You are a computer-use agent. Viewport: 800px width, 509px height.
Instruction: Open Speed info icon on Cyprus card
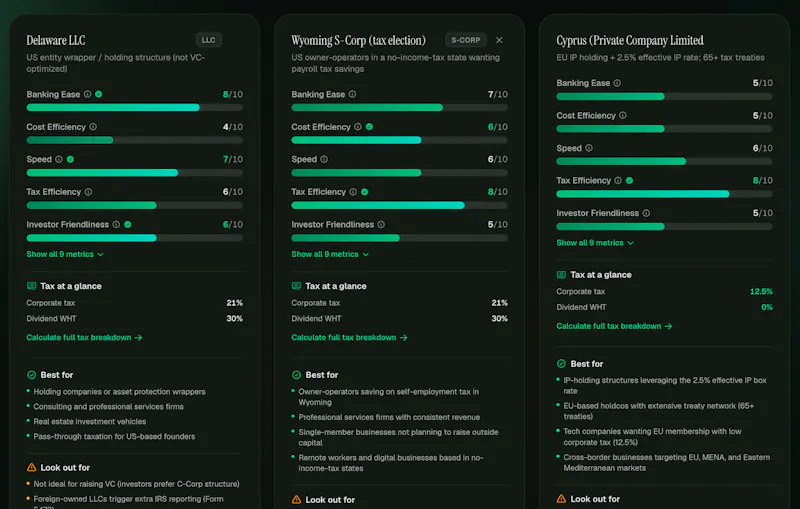tap(589, 148)
